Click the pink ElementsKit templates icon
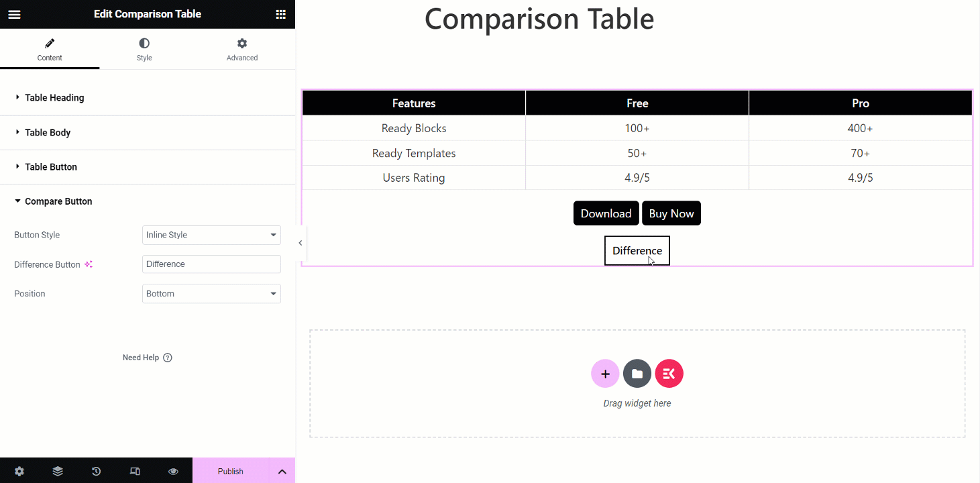 coord(669,374)
